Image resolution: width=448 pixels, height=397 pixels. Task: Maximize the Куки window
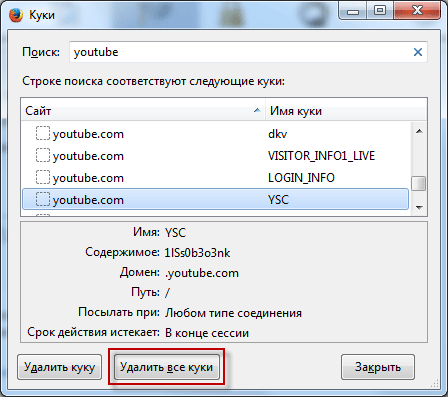pyautogui.click(x=380, y=11)
